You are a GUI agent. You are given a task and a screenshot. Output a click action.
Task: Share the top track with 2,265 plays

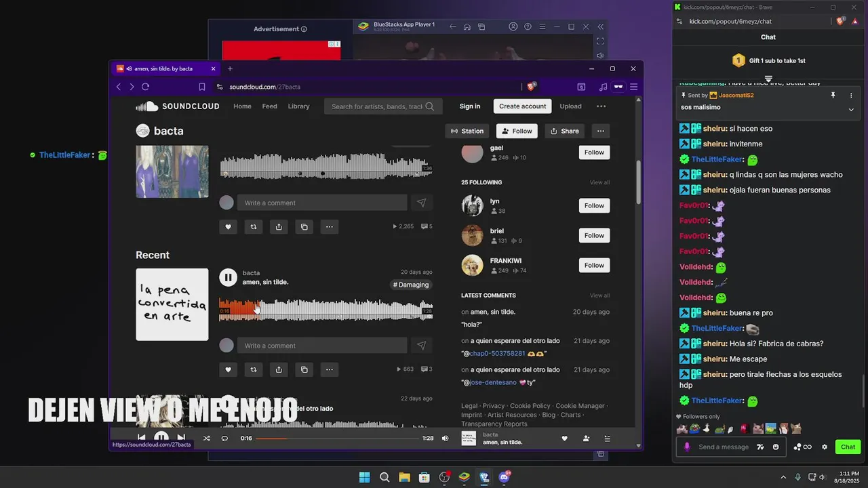click(x=279, y=227)
